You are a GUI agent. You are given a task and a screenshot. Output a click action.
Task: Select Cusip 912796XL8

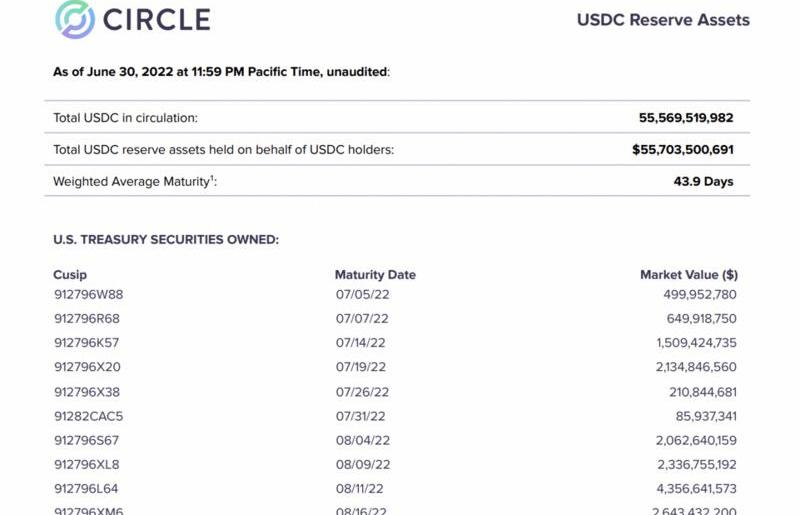pos(86,464)
